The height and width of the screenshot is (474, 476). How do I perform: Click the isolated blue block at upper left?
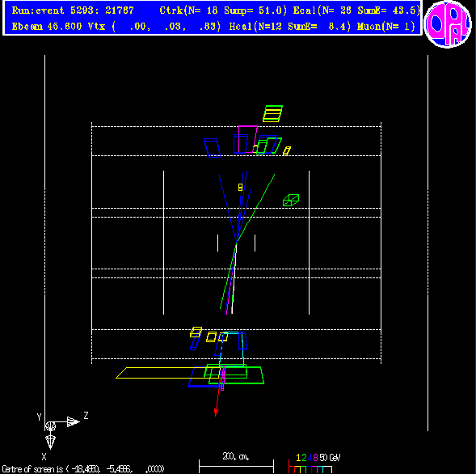click(213, 148)
